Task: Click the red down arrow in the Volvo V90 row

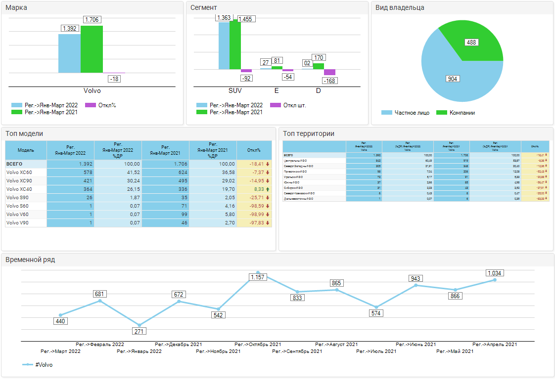Action: pyautogui.click(x=268, y=222)
